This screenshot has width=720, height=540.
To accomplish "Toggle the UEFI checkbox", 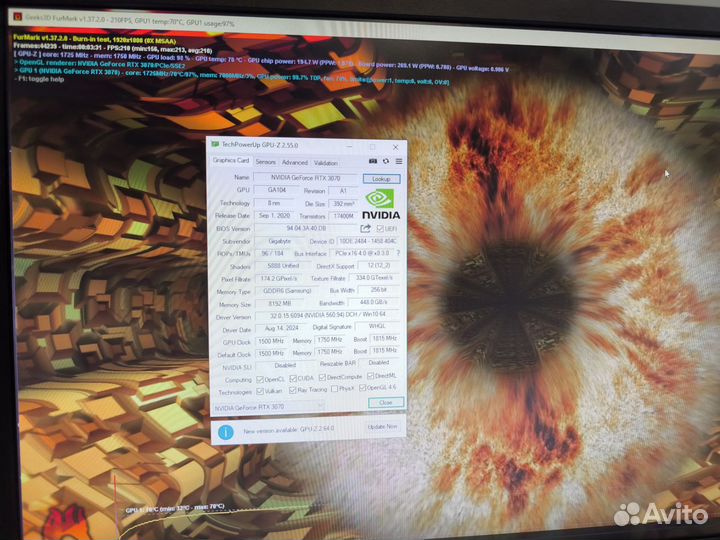I will [380, 228].
